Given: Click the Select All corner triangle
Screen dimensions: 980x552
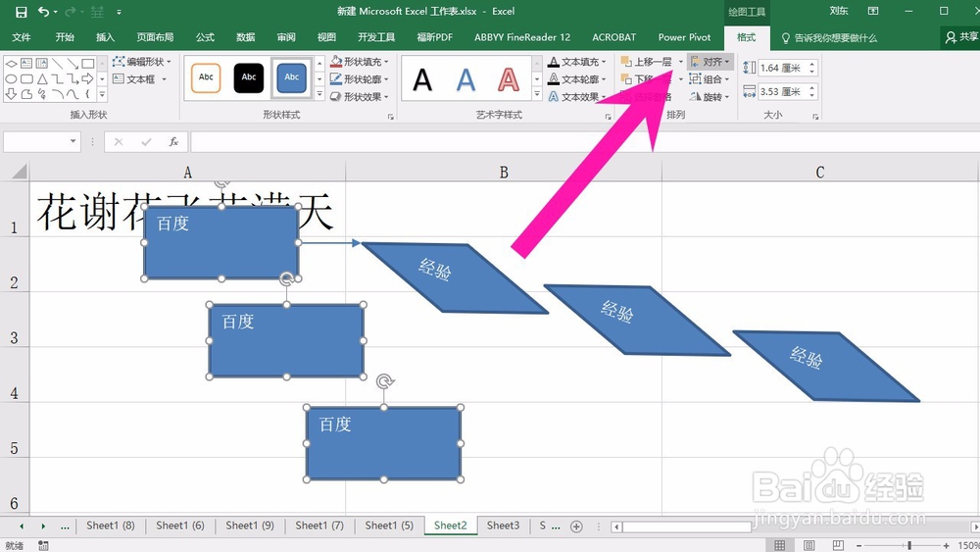Looking at the screenshot, I should point(20,171).
